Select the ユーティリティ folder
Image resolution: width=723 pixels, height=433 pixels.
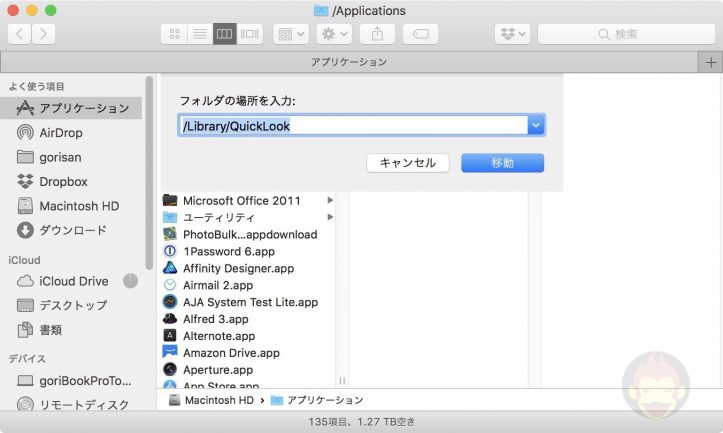tap(219, 218)
